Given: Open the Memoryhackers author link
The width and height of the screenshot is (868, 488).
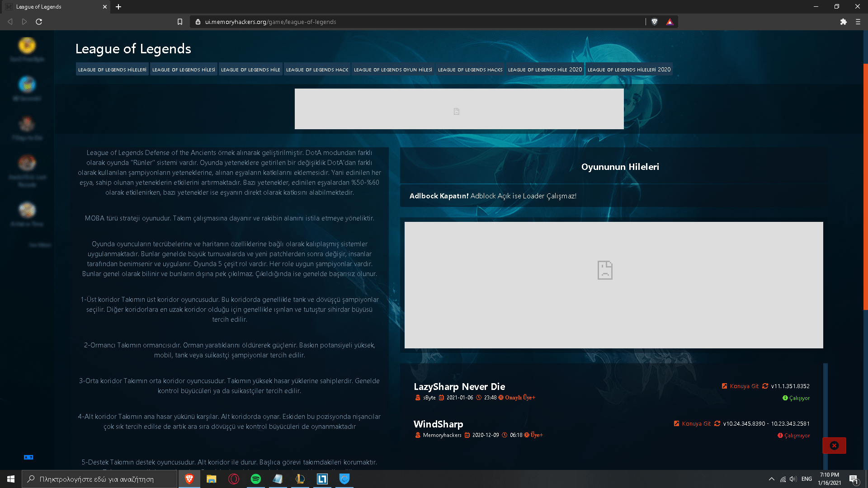Looking at the screenshot, I should point(442,435).
